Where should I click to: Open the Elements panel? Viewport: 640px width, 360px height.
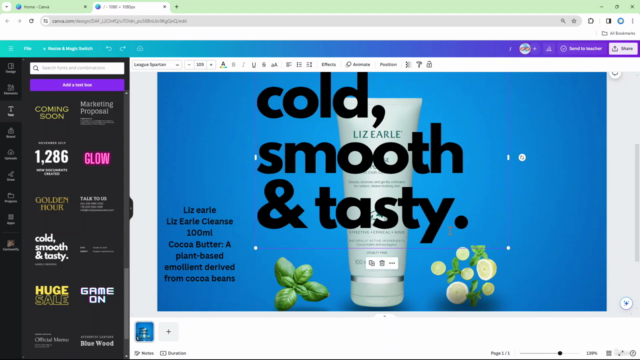(11, 89)
